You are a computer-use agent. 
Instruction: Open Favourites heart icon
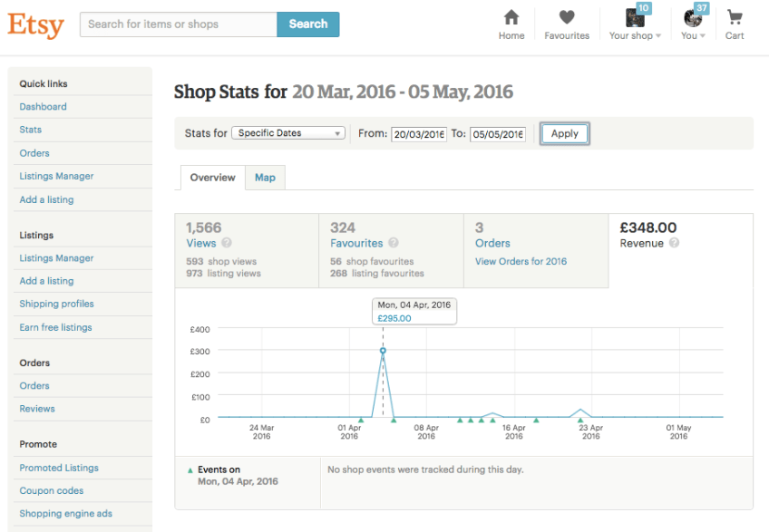(x=567, y=24)
